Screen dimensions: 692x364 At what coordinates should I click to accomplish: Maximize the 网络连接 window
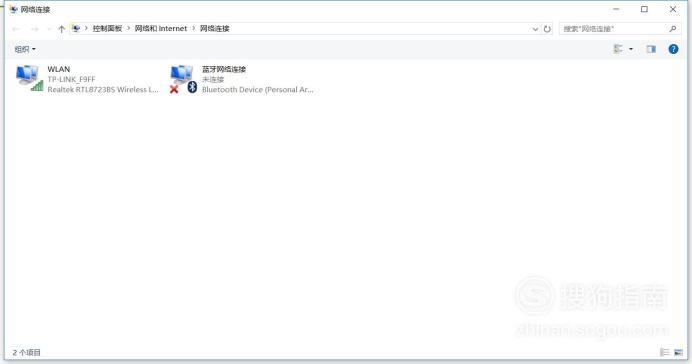coord(644,9)
